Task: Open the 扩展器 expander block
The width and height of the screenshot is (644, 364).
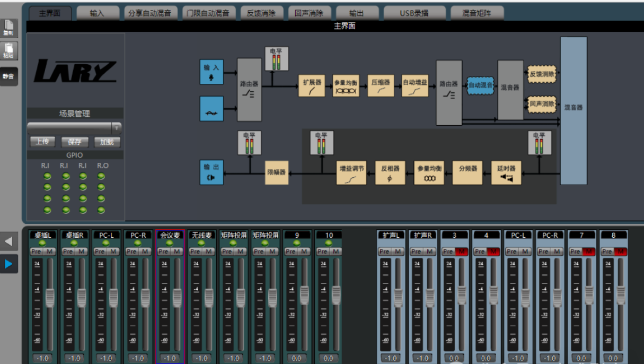Action: pyautogui.click(x=312, y=85)
